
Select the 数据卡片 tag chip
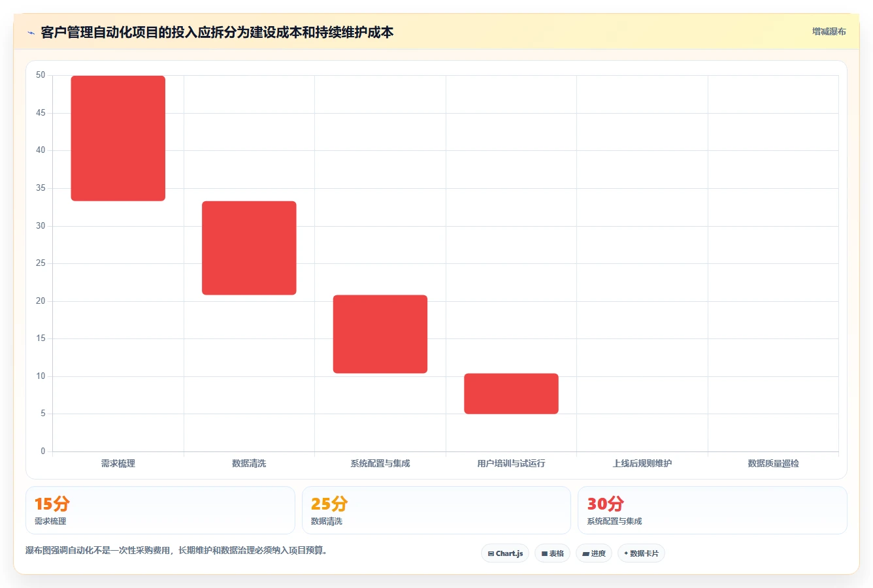pos(641,553)
